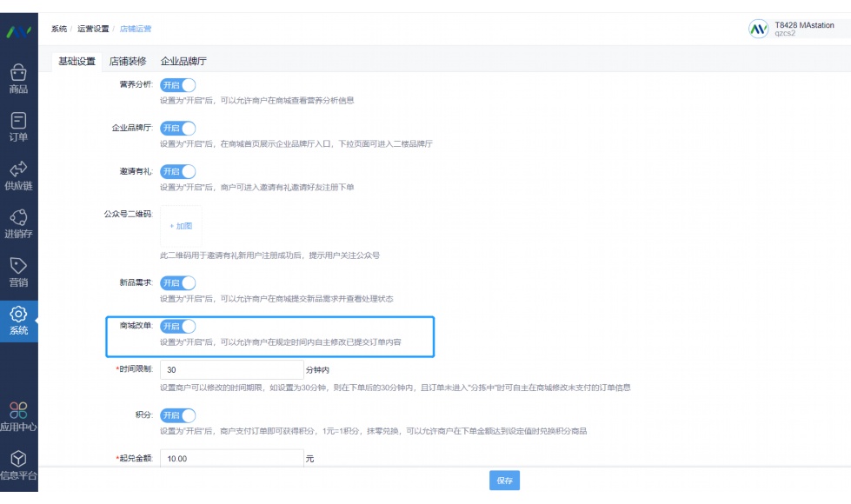851x504 pixels.
Task: Toggle the 商城改单 switch
Action: 177,327
